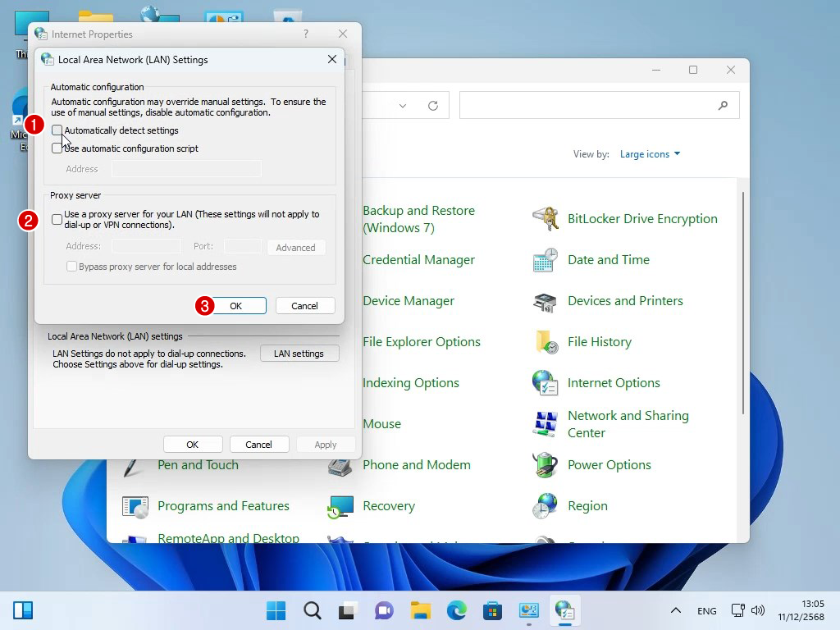The image size is (840, 630).
Task: Open Devices and Printers icon
Action: click(x=546, y=301)
